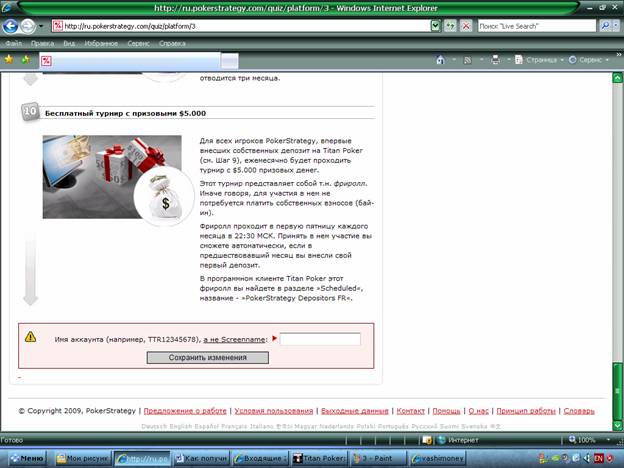
Task: Click the green Refresh page icon
Action: (x=450, y=26)
